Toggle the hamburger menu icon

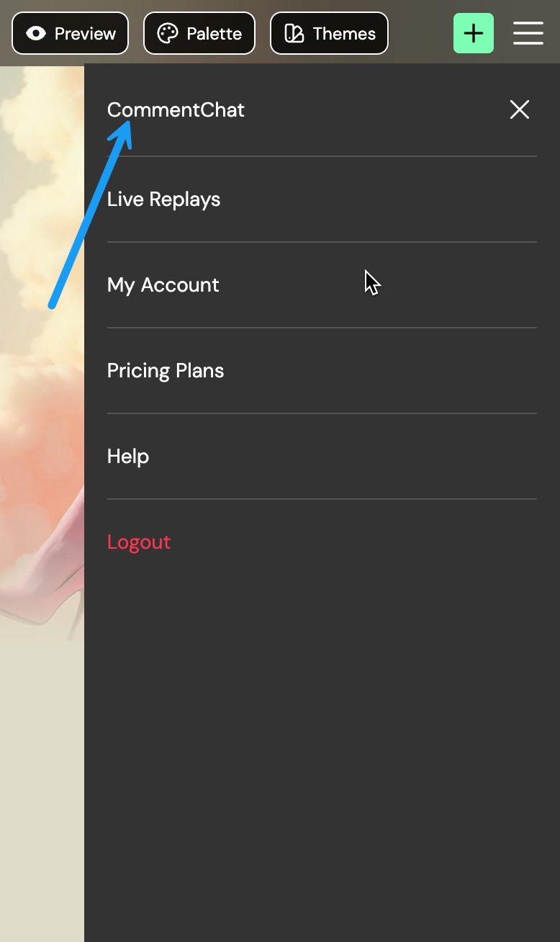click(528, 33)
